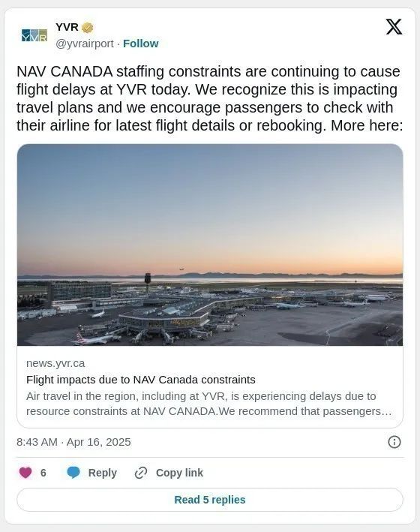This screenshot has height=532, width=420.
Task: Click the Copy link text label
Action: [x=179, y=473]
